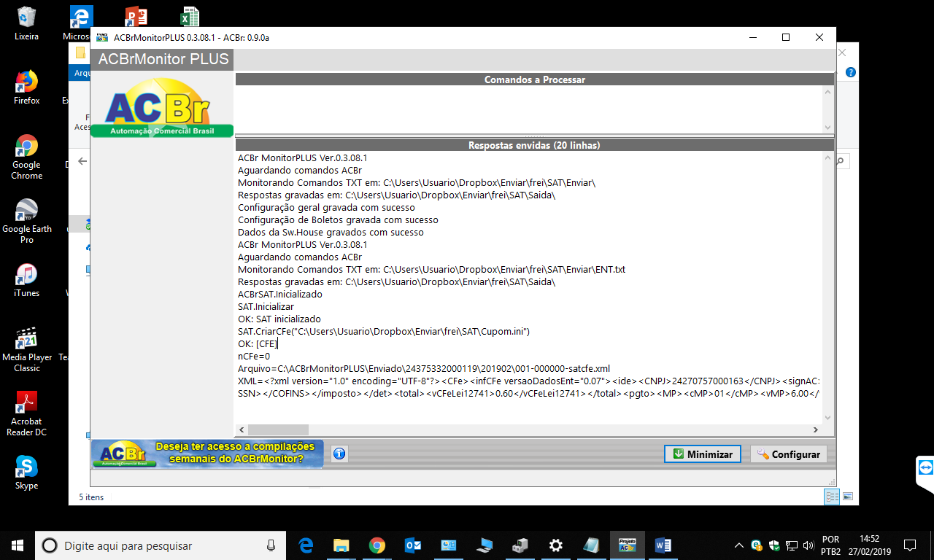Open Acrobat Reader DC desktop icon
Screen dimensions: 934x560
[x=27, y=413]
